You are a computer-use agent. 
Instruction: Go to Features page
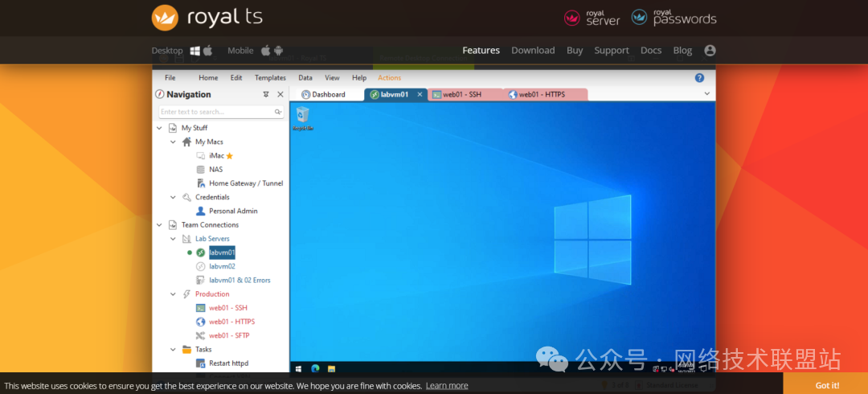pos(481,51)
